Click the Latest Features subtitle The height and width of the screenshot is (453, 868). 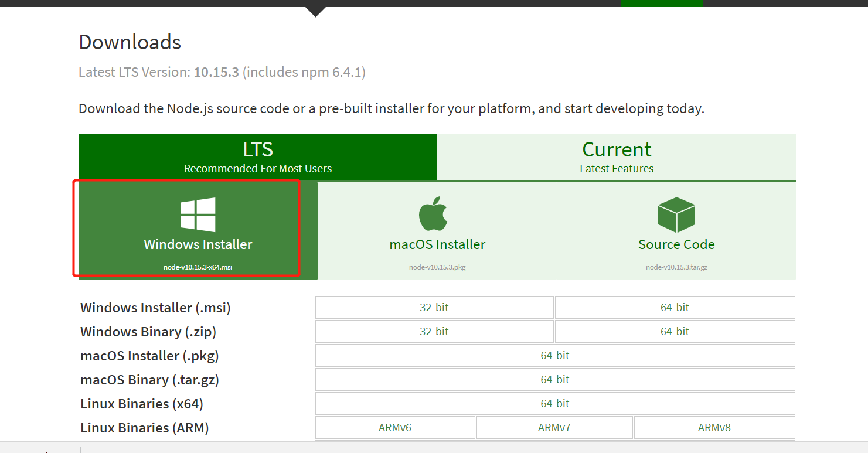point(617,169)
